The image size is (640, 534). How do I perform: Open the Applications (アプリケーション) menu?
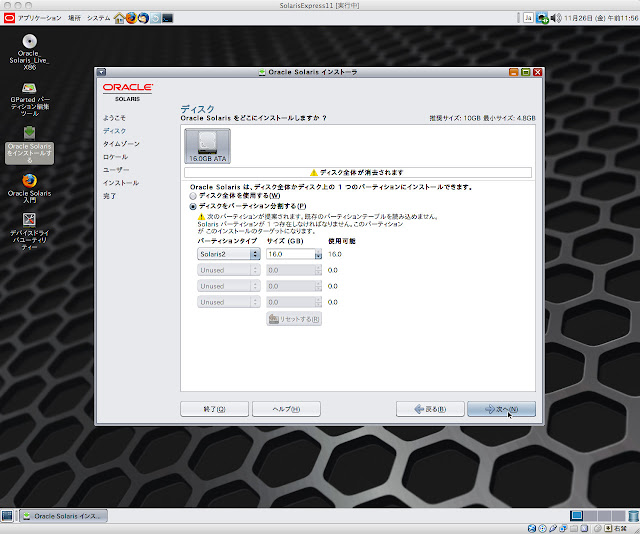pos(40,18)
